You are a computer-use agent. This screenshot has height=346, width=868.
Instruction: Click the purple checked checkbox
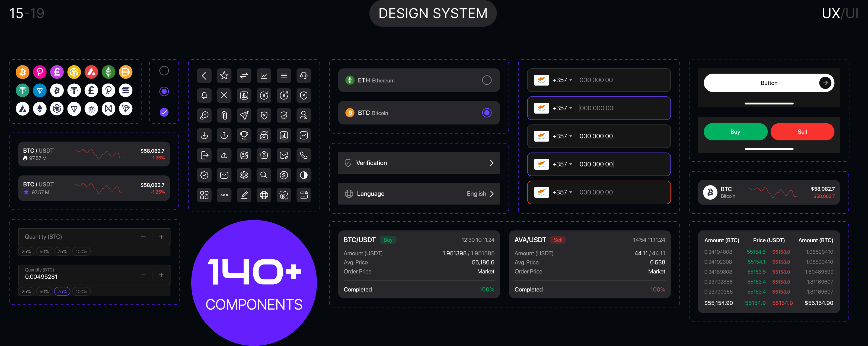click(164, 112)
